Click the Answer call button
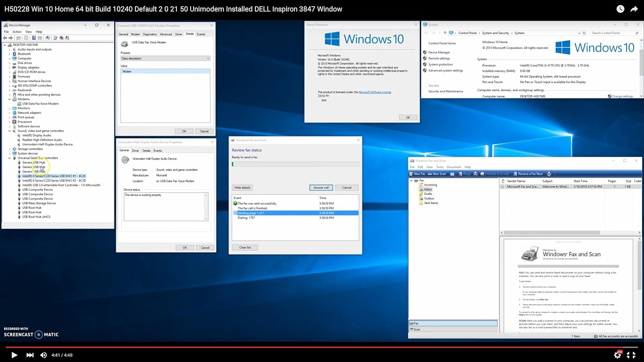644x362 pixels. click(x=321, y=187)
